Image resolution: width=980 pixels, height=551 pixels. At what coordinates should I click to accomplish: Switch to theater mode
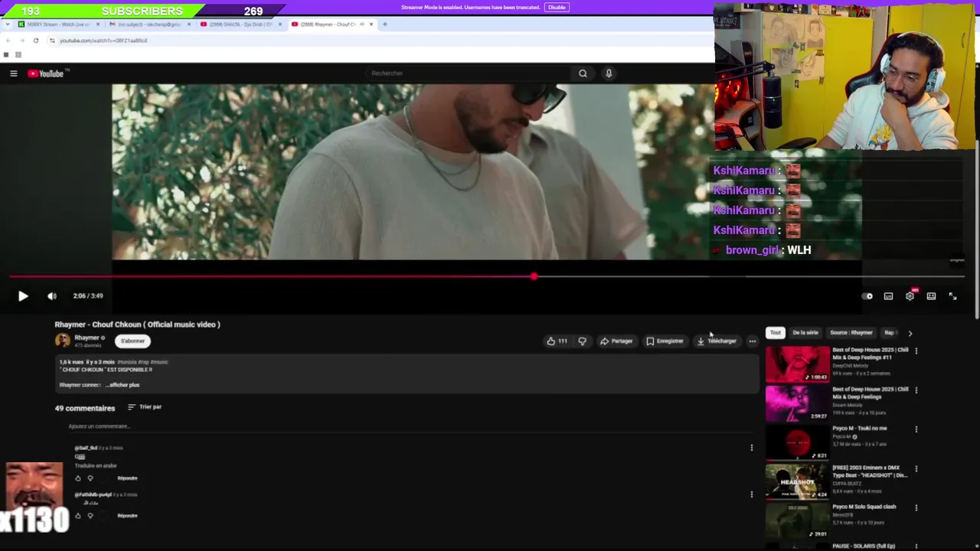click(x=931, y=296)
